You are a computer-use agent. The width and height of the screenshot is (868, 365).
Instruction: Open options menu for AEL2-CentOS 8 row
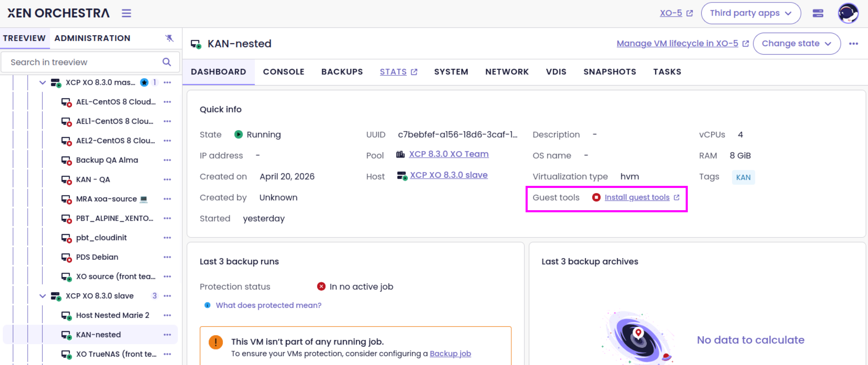[167, 141]
